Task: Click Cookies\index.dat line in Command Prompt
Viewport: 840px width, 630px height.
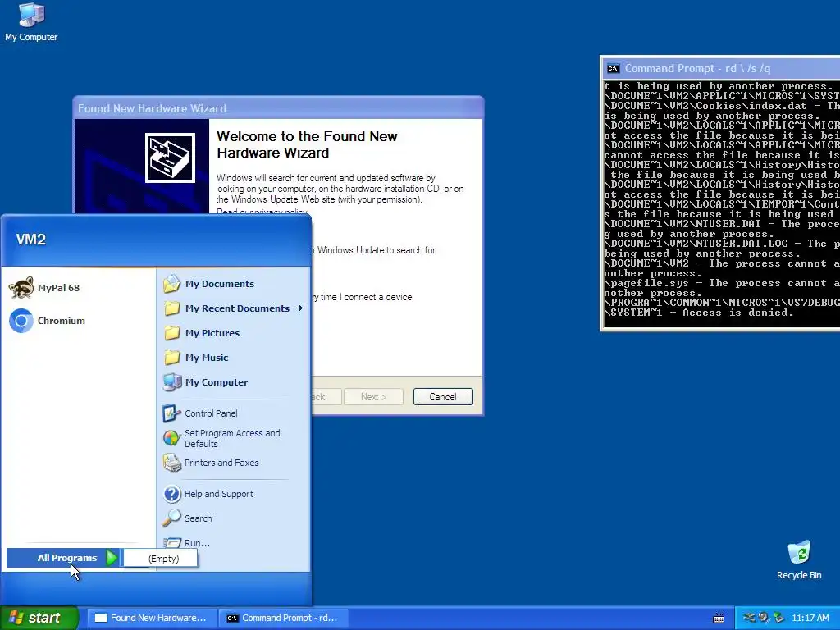Action: [x=722, y=106]
